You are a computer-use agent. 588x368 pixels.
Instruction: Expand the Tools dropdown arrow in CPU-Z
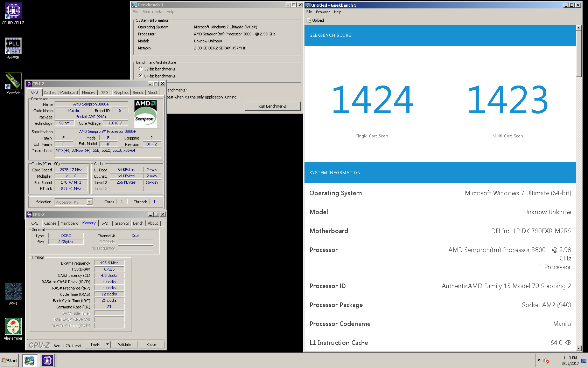pyautogui.click(x=107, y=345)
